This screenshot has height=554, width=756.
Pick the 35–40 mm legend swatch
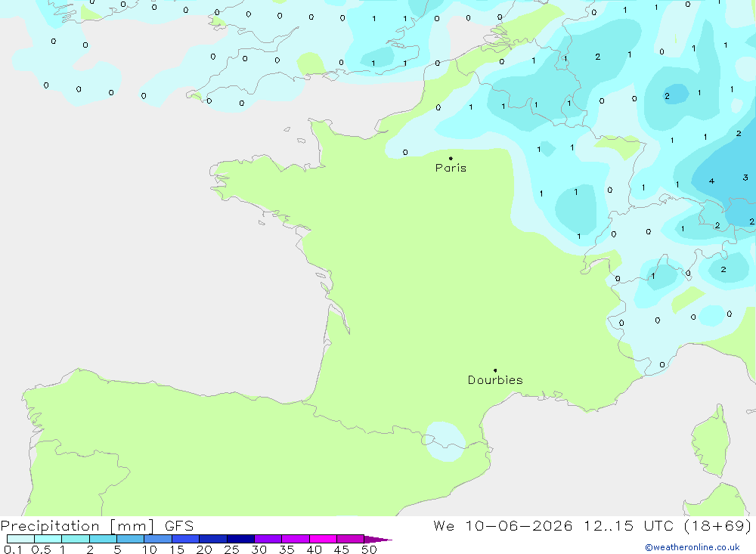296,539
